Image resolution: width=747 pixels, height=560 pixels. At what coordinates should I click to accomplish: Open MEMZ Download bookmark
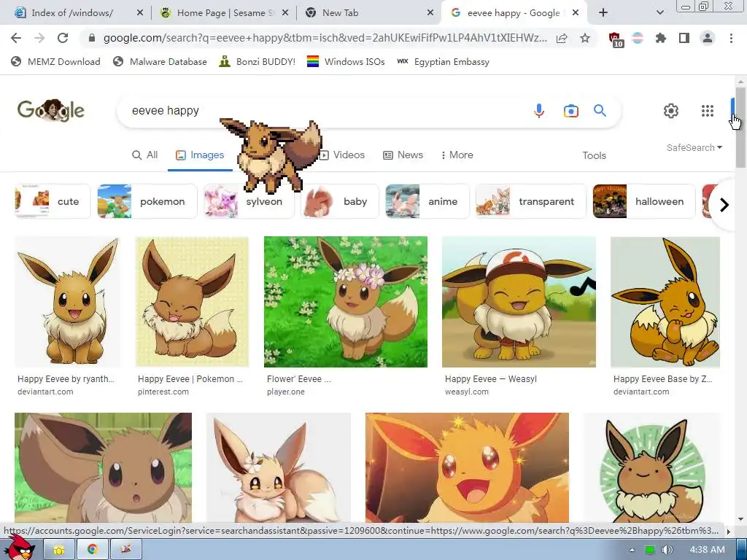pos(55,62)
